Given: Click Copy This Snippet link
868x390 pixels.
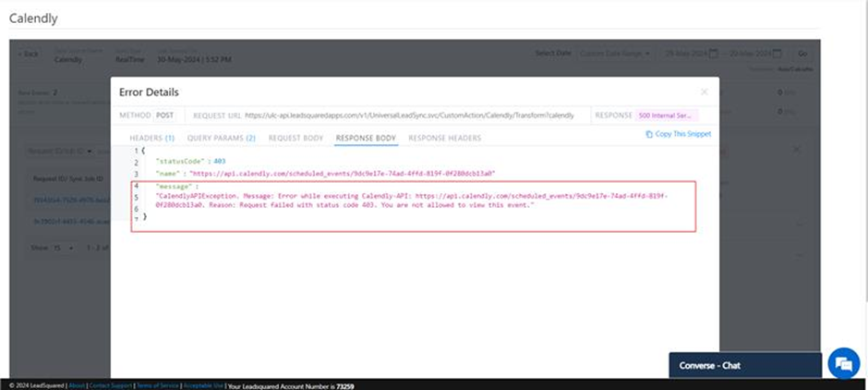Looking at the screenshot, I should click(x=683, y=134).
